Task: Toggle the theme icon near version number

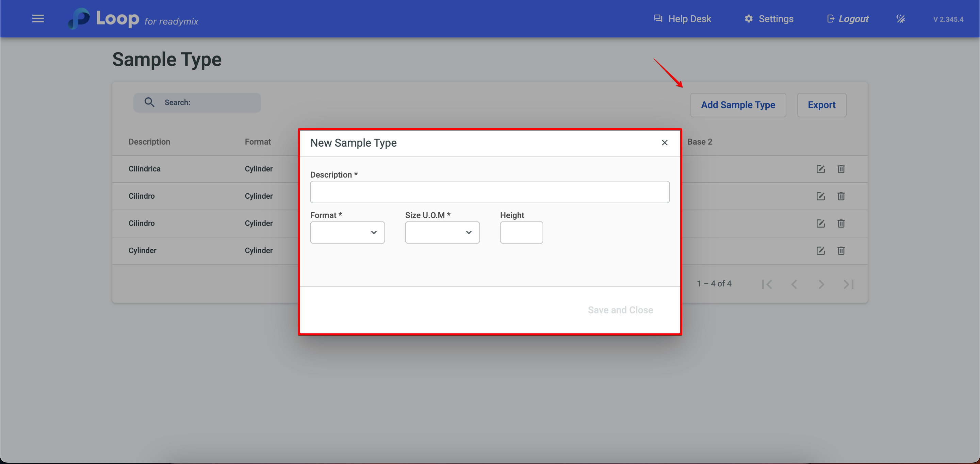Action: 900,19
